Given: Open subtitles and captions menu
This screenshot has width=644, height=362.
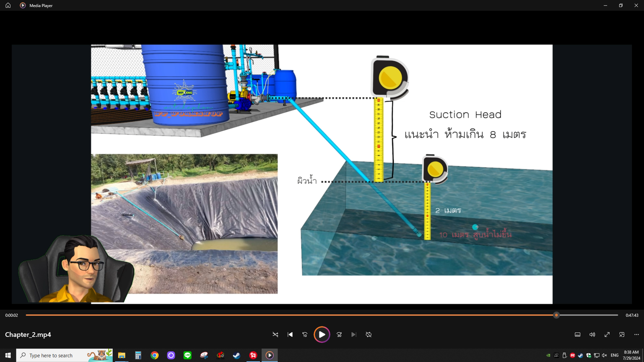Looking at the screenshot, I should coord(577,334).
